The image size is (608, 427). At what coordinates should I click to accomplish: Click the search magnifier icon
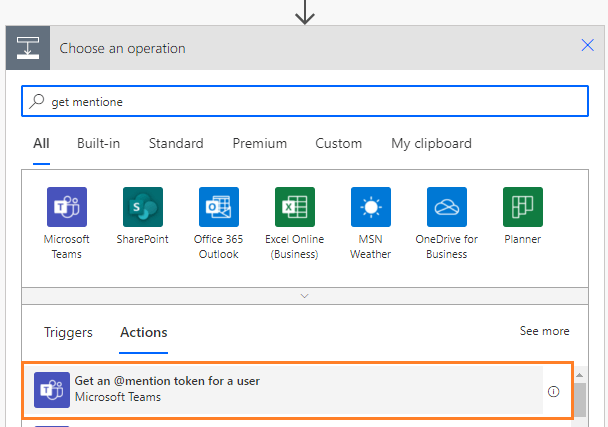pos(37,101)
